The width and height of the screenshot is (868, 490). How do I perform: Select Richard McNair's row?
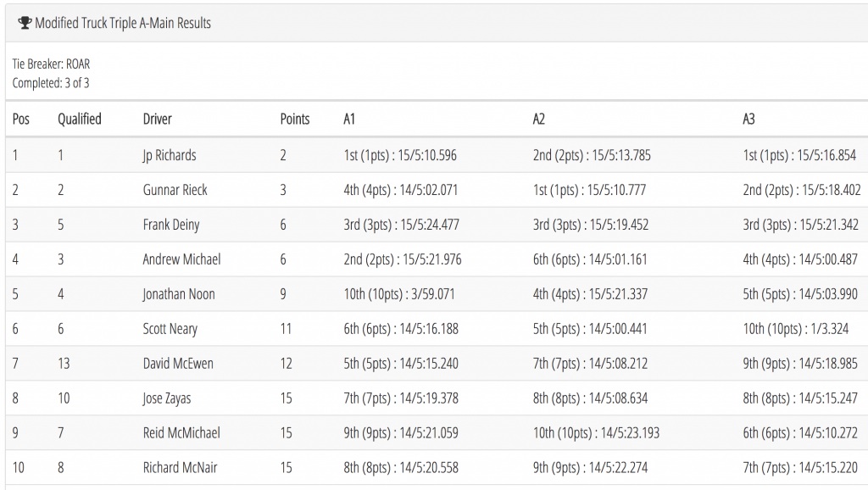437,468
